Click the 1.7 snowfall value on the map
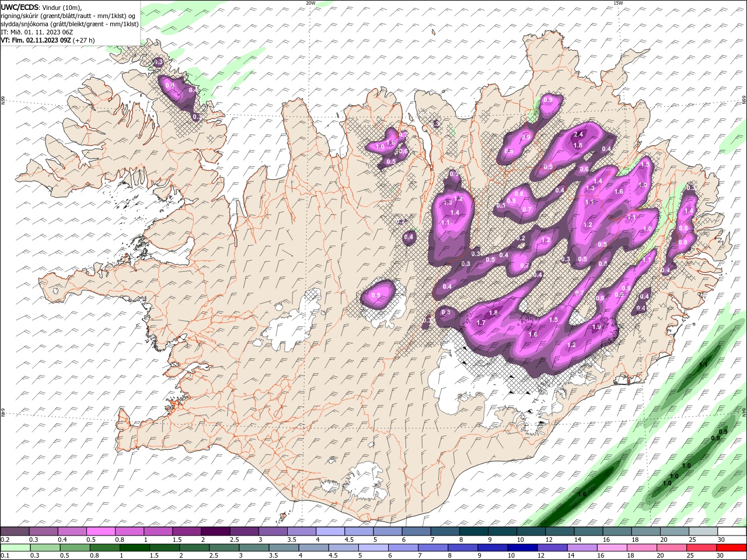747x560 pixels. coord(481,323)
